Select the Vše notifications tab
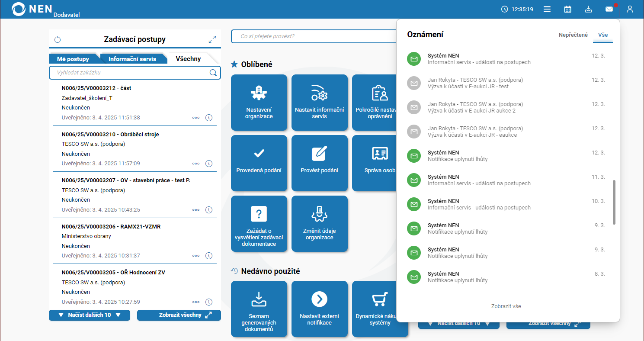Viewport: 644px width, 341px height. tap(603, 35)
